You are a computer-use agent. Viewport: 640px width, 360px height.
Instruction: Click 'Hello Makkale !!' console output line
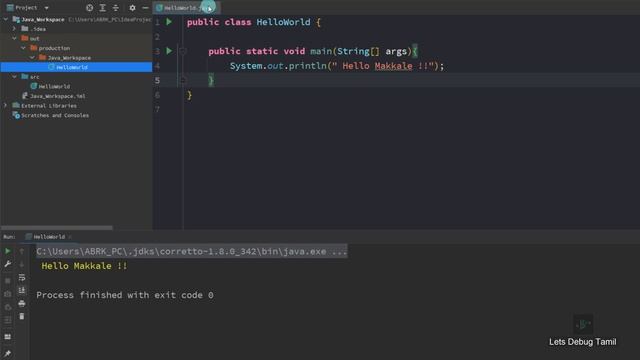click(84, 266)
